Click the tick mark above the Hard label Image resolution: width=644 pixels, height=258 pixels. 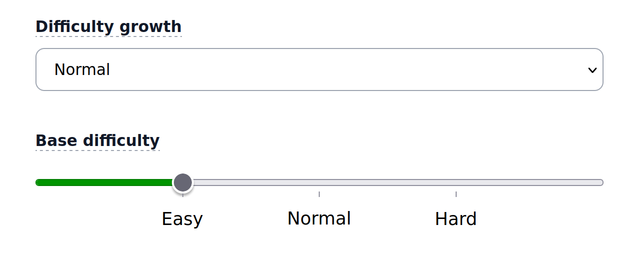click(x=456, y=193)
